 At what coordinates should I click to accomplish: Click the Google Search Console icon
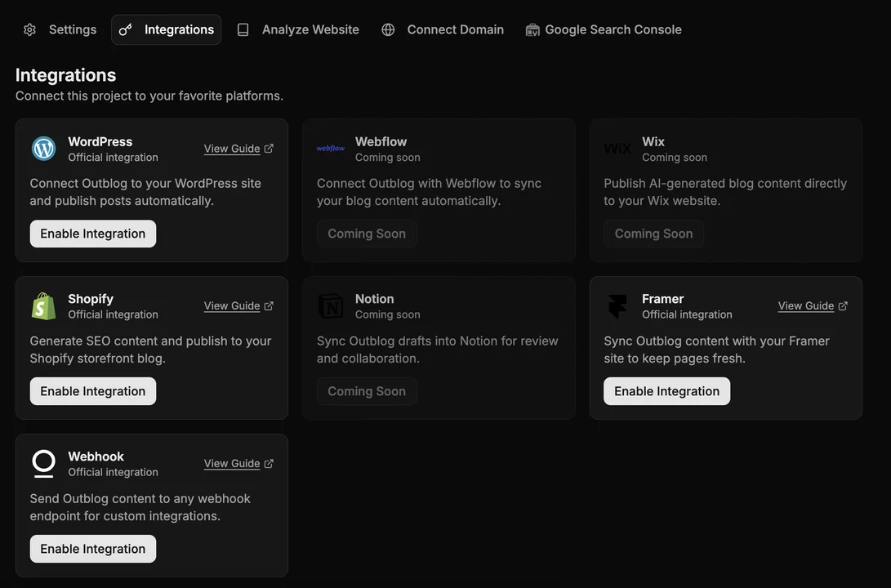[532, 29]
